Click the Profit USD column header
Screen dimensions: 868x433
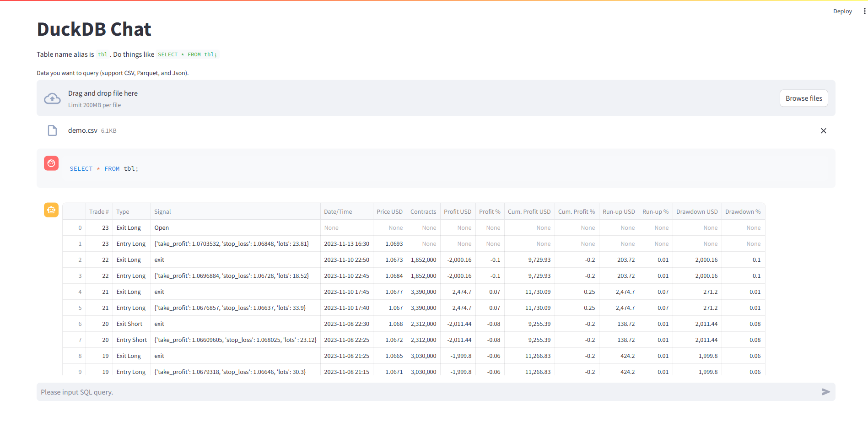click(x=458, y=211)
